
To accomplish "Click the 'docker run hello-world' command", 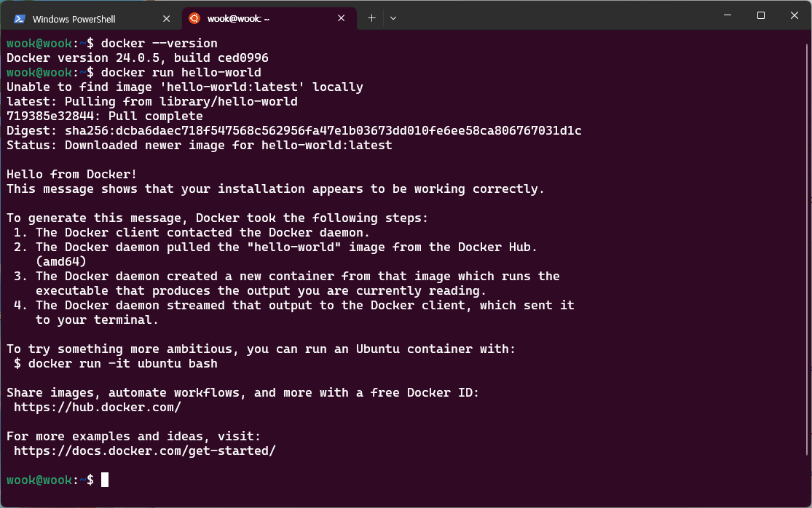I will pos(181,72).
